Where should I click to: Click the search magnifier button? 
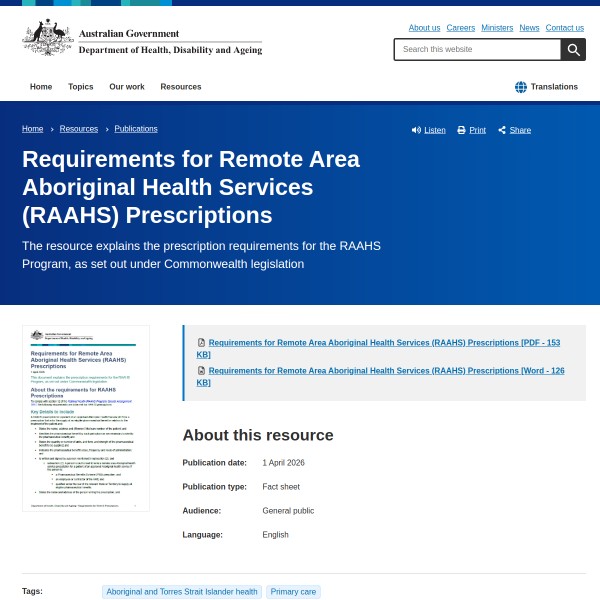click(573, 50)
